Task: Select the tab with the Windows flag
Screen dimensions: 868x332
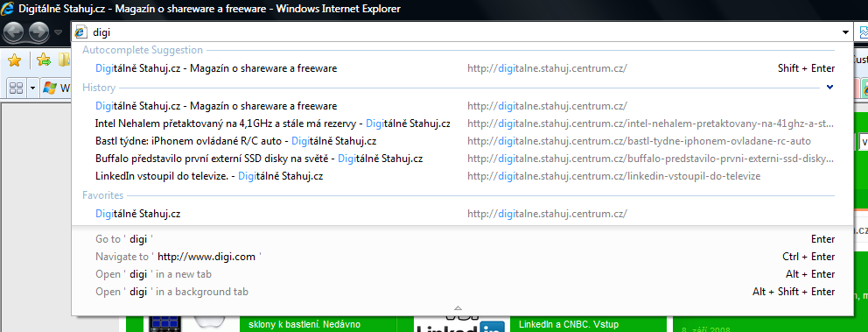Action: pos(55,88)
